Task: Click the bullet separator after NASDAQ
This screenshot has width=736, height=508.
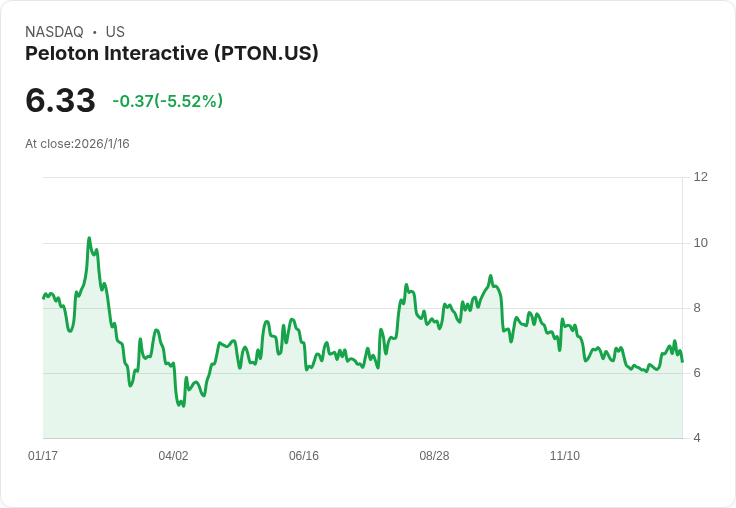Action: 94,32
